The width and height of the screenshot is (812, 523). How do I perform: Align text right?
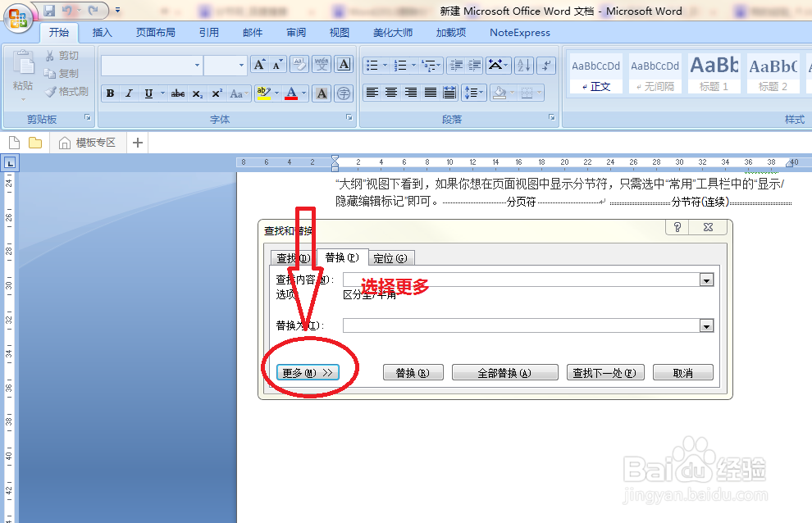pyautogui.click(x=411, y=93)
